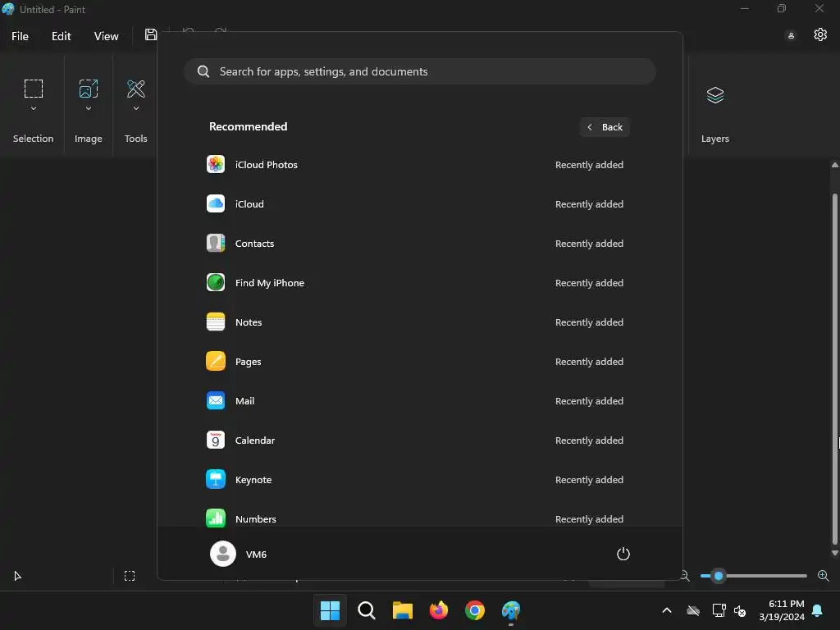Click the scrollbar down arrow in Paint

[834, 554]
